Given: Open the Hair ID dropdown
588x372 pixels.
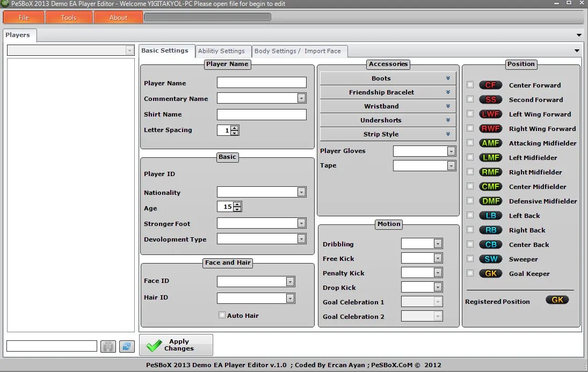Looking at the screenshot, I should click(290, 298).
